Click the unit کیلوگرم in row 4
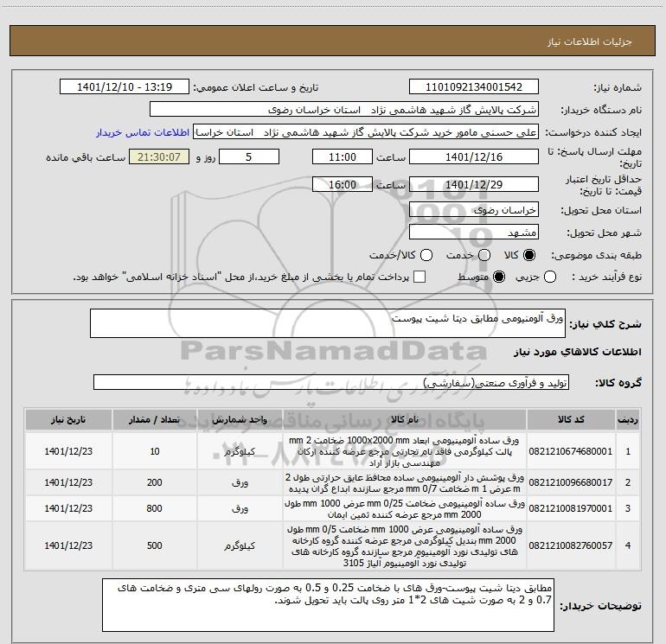 pyautogui.click(x=240, y=545)
